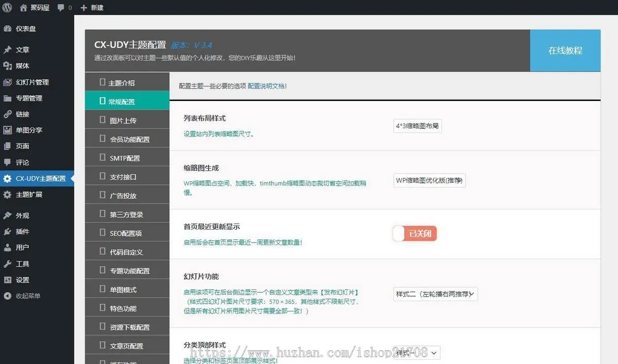
Task: Click the page icon beside 页面
Action: tap(7, 146)
